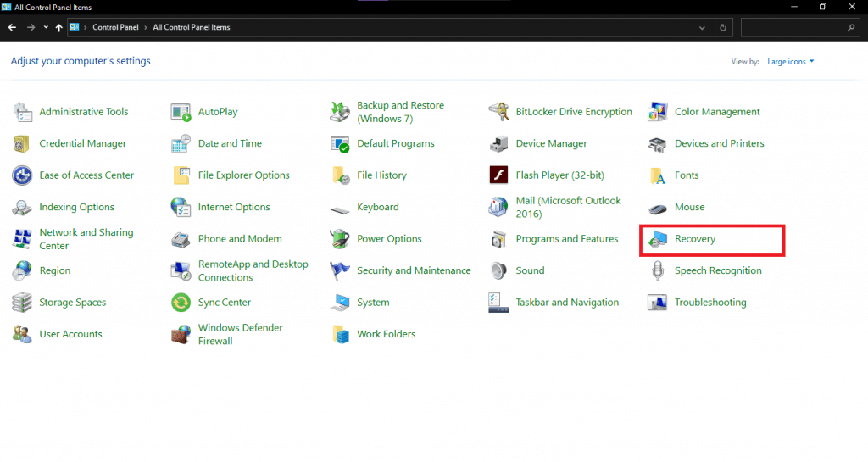The height and width of the screenshot is (462, 868).
Task: Open Speech Recognition microphone icon
Action: click(x=657, y=270)
